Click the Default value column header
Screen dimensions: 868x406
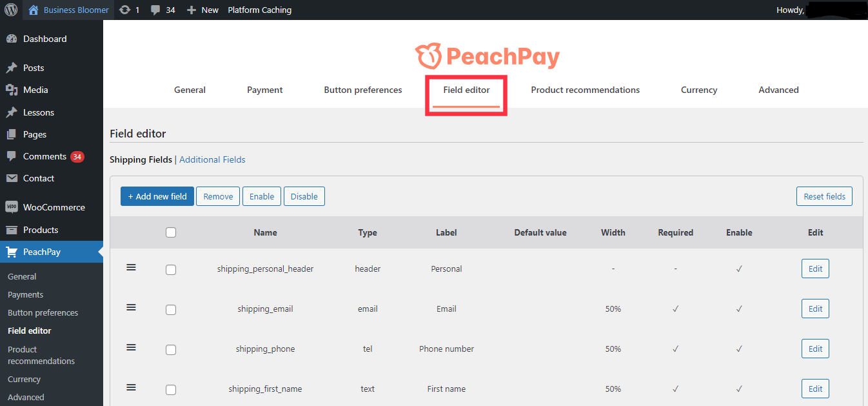(540, 232)
